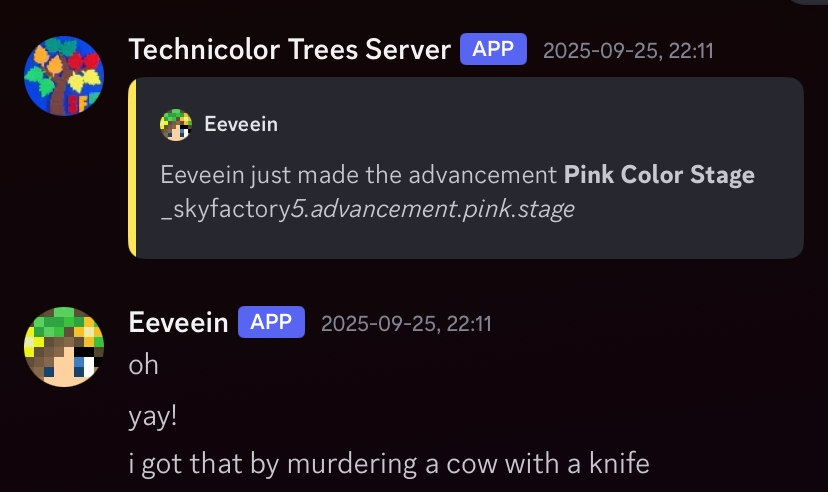Click the Eeveein pixel-face avatar beside 'oh'
The width and height of the screenshot is (828, 492).
tap(64, 347)
